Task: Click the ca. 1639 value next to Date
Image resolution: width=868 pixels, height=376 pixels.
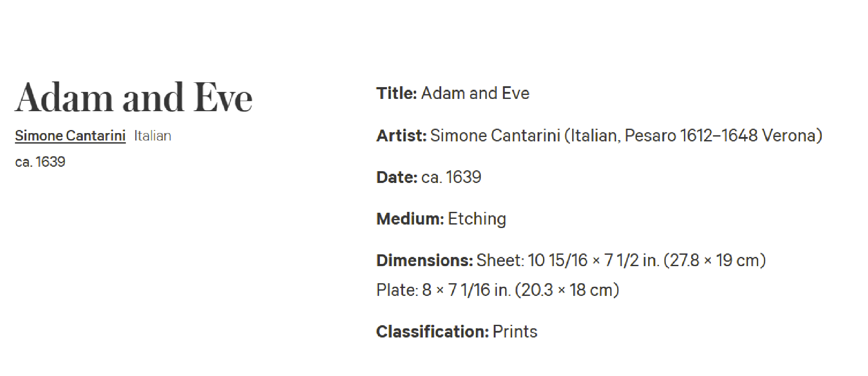Action: pyautogui.click(x=451, y=177)
